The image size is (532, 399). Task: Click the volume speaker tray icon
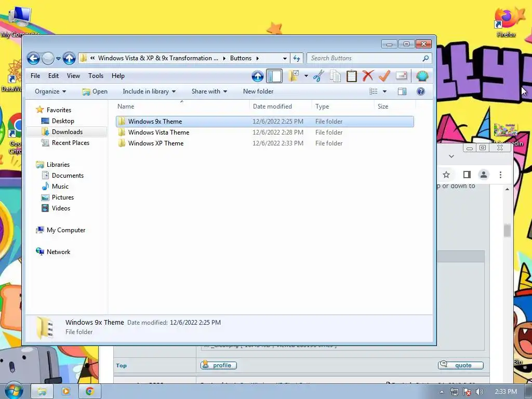[x=479, y=392]
